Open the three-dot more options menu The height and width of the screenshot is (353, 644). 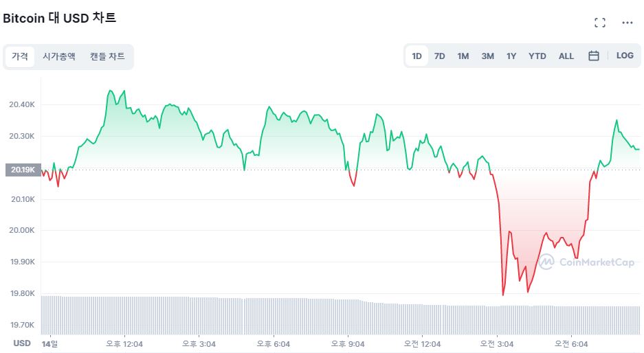pyautogui.click(x=627, y=23)
